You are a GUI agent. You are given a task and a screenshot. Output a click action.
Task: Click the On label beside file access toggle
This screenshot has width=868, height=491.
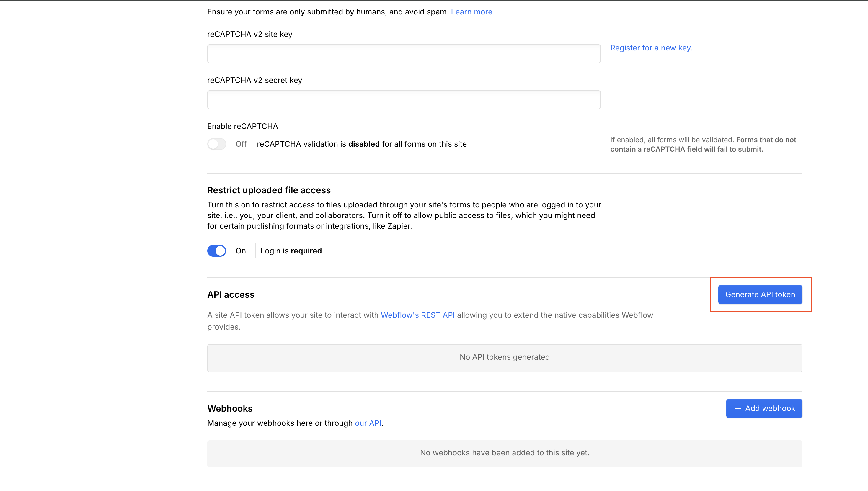coord(241,251)
